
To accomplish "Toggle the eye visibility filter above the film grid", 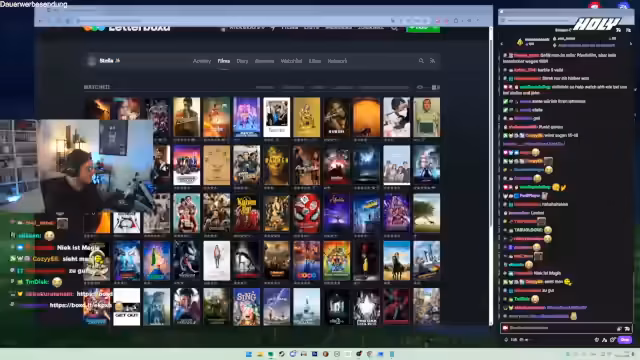I will pyautogui.click(x=420, y=87).
